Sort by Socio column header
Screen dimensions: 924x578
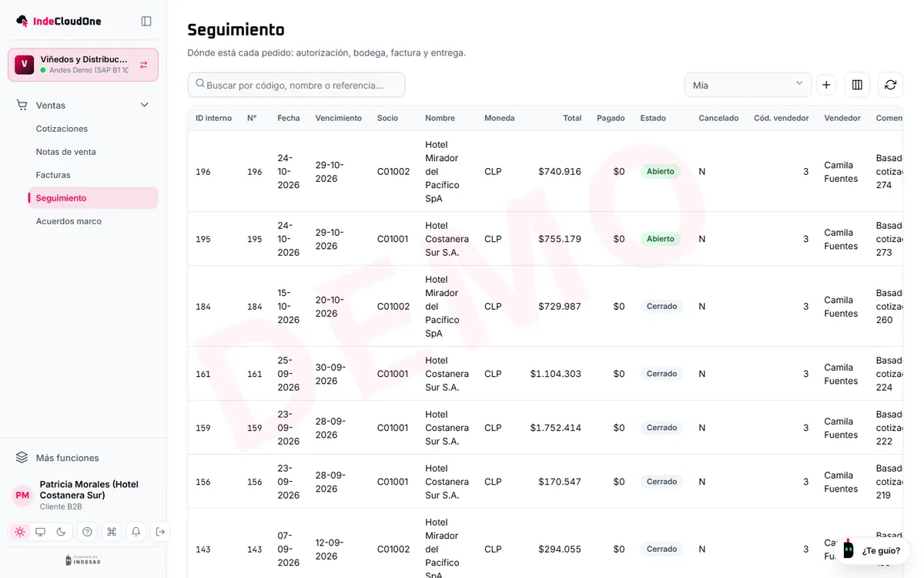pos(387,118)
